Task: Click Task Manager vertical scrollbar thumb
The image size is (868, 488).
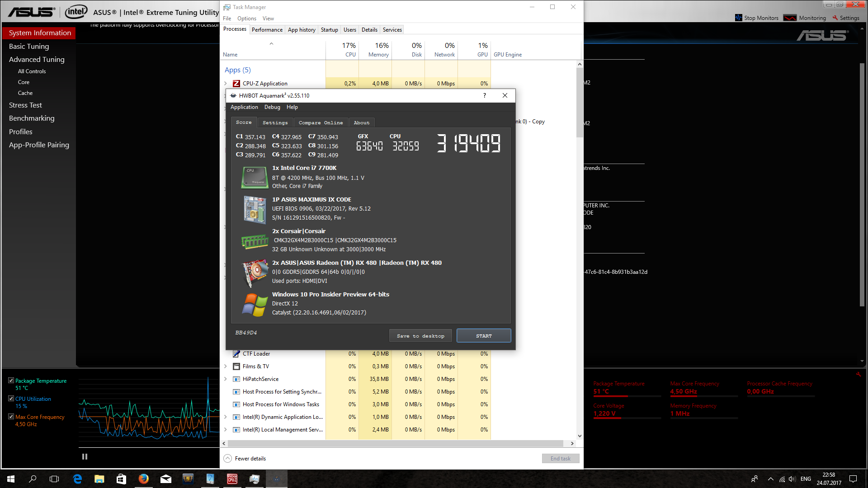Action: (x=580, y=103)
